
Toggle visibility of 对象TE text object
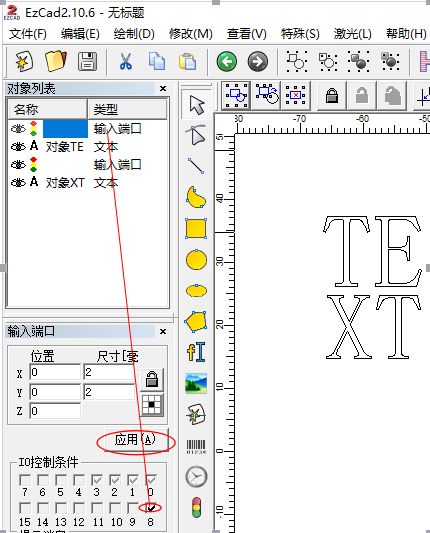click(18, 147)
